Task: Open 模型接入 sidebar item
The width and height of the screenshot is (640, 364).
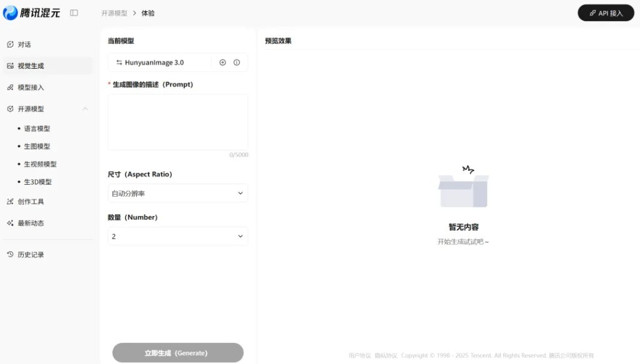Action: [31, 87]
